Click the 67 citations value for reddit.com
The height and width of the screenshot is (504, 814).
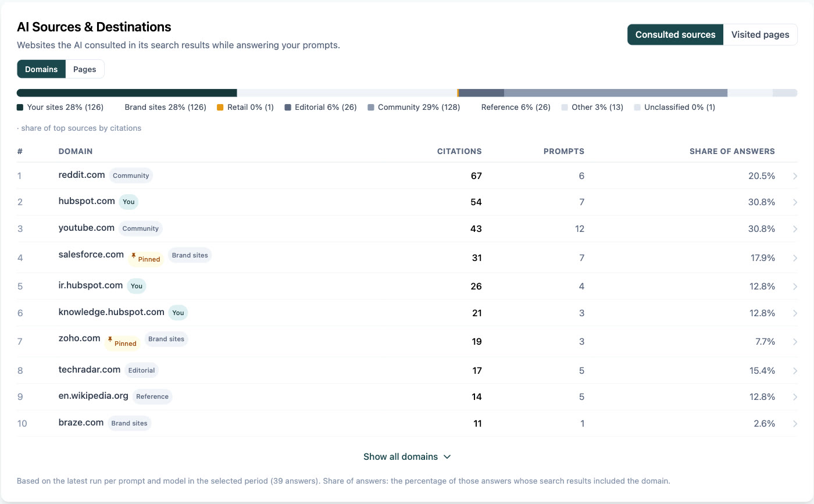point(476,176)
